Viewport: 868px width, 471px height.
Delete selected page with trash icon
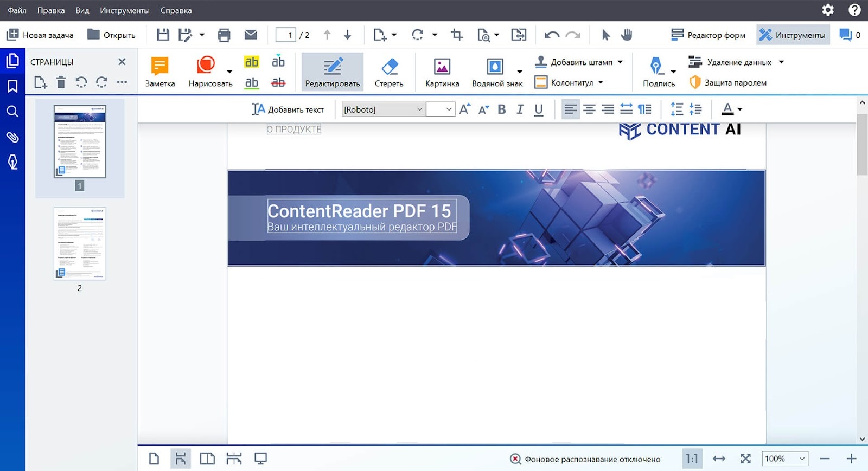(x=61, y=82)
